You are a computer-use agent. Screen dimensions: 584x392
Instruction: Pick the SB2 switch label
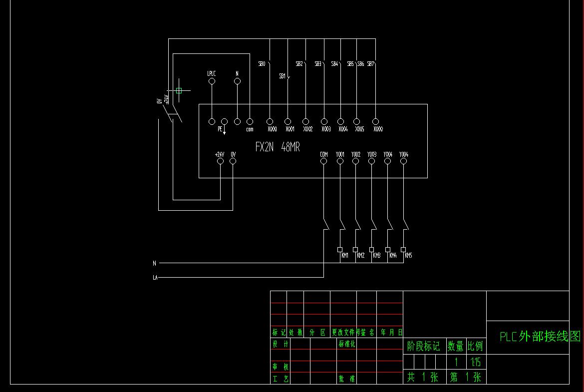(x=299, y=64)
